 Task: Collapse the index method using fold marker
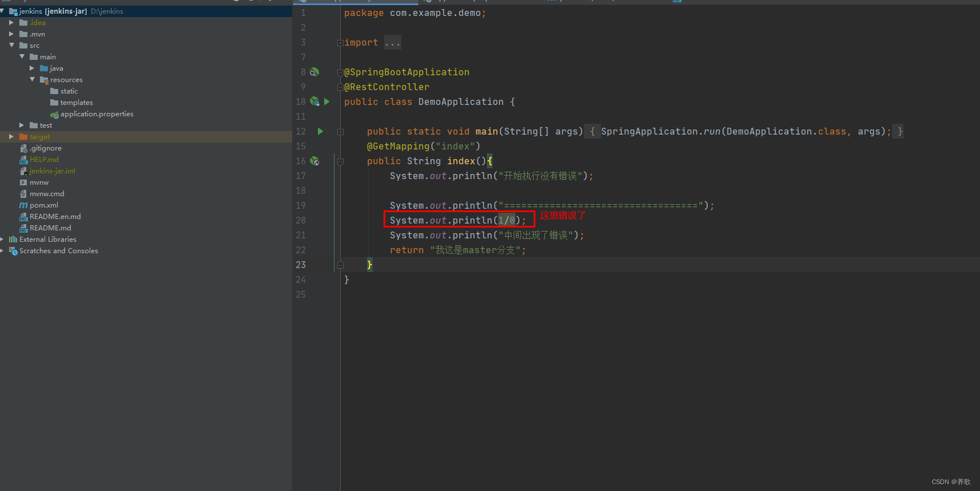340,161
